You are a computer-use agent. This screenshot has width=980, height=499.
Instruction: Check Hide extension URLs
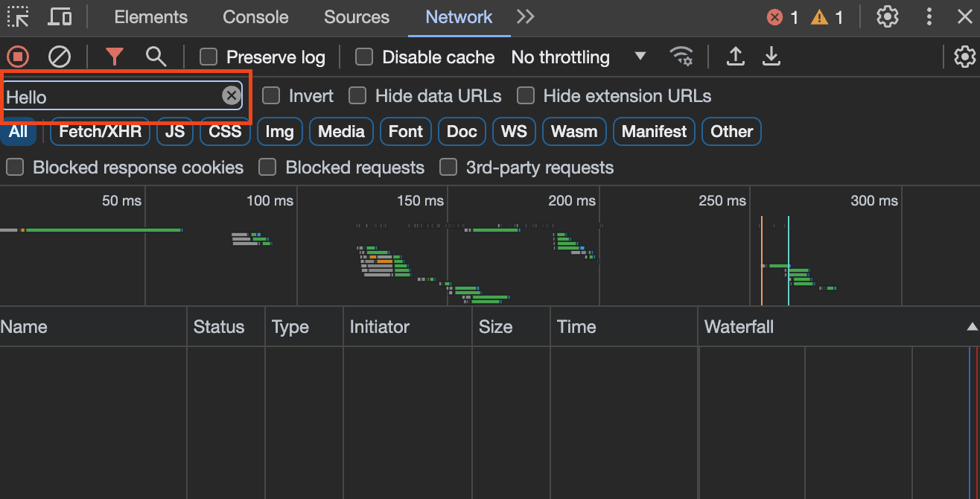point(526,95)
